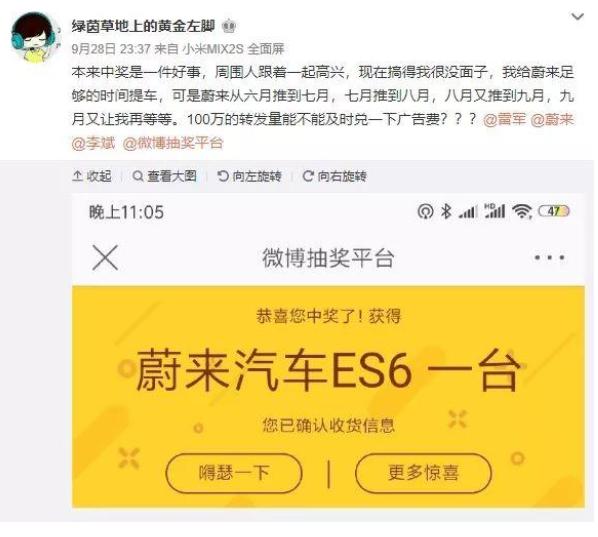Open the 小米MIX2S 全面屏 source link
598x537 pixels.
(233, 49)
